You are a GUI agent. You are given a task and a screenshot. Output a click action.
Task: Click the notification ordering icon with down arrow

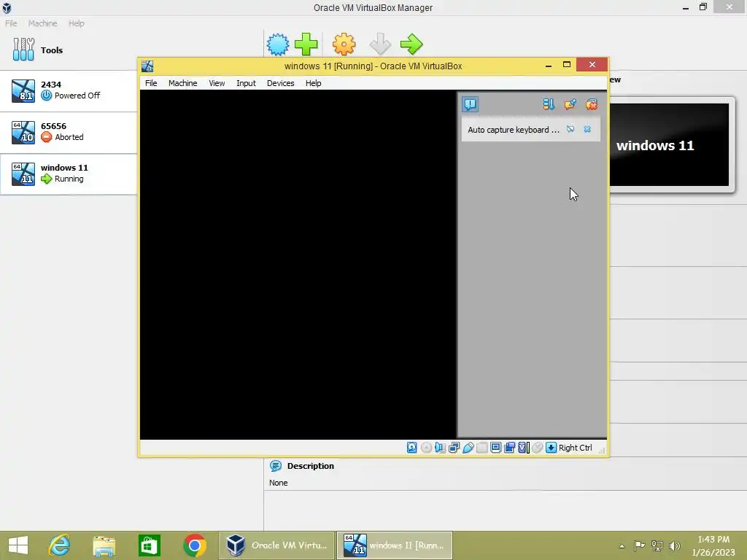tap(549, 104)
